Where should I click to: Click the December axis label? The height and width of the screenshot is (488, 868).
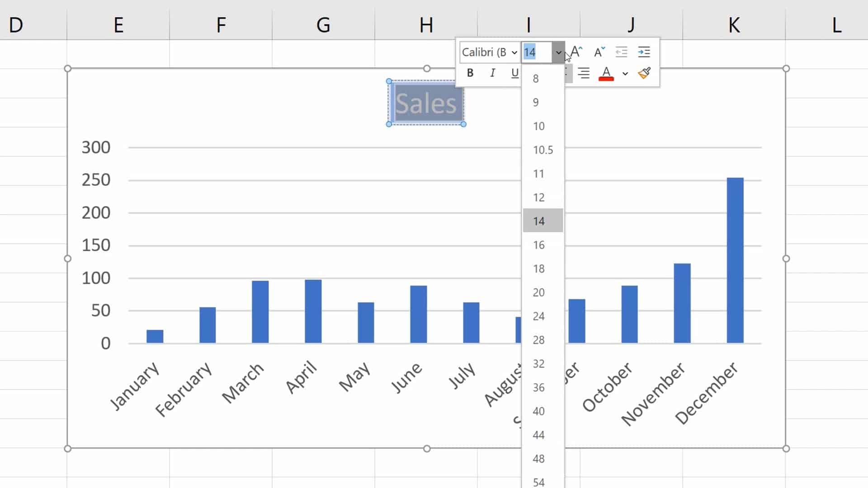[x=706, y=393]
